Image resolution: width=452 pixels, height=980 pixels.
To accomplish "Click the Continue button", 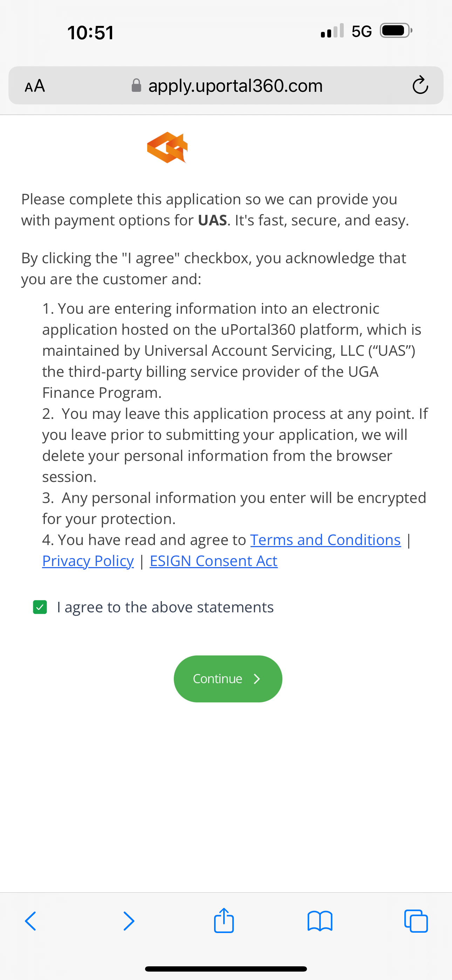I will pyautogui.click(x=228, y=679).
